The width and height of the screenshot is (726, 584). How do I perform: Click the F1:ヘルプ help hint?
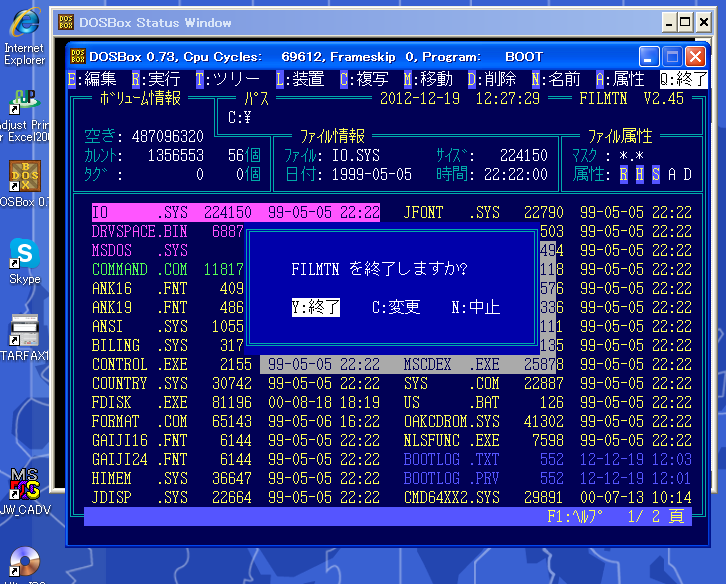pos(575,516)
